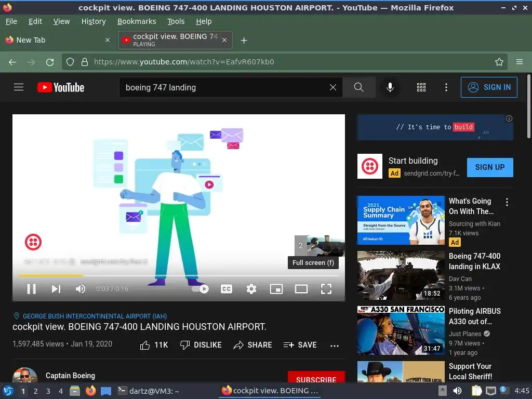
Task: Open the Help menu
Action: point(204,21)
